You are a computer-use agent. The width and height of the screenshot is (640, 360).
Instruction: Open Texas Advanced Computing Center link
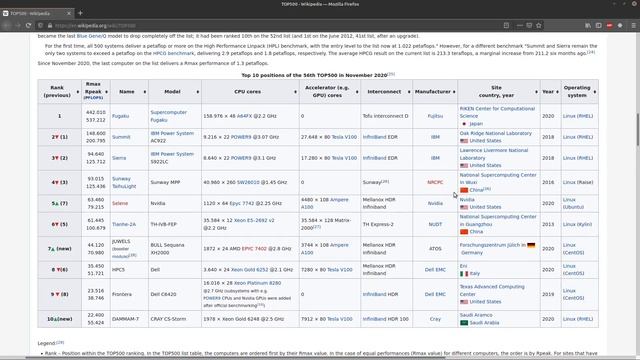(x=492, y=291)
